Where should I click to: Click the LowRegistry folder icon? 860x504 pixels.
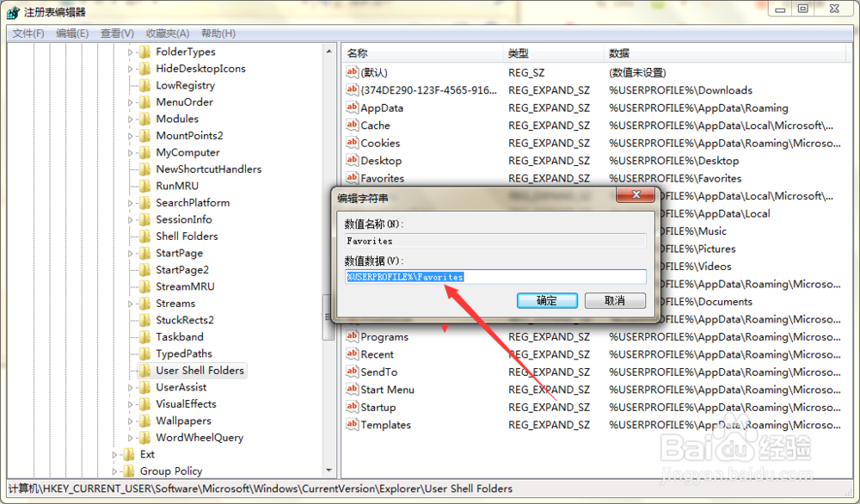144,85
